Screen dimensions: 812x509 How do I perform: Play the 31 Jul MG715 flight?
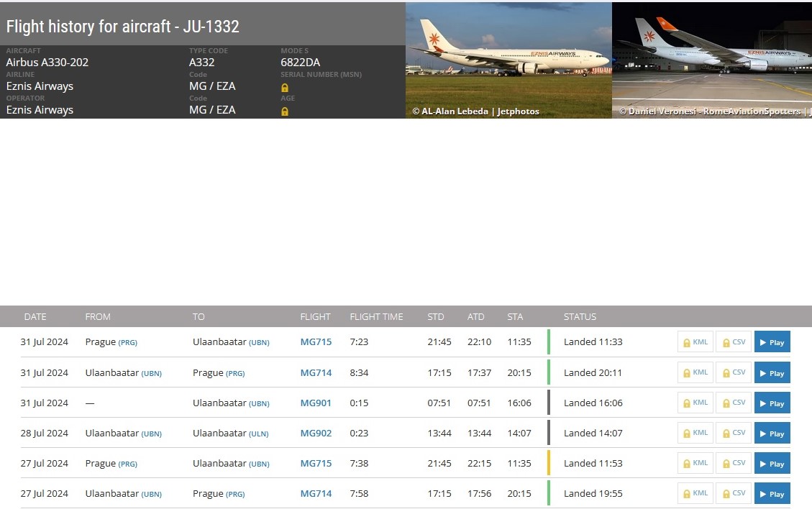(x=772, y=342)
